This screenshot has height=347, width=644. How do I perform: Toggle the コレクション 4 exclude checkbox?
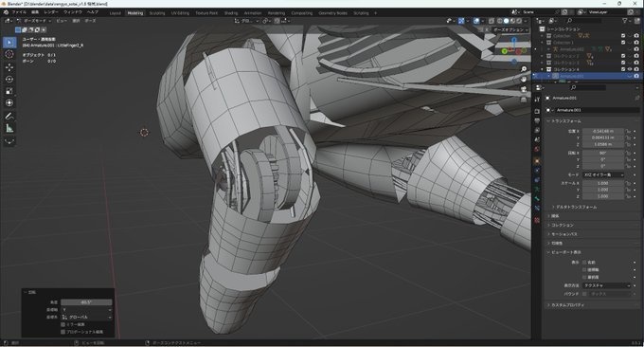pyautogui.click(x=623, y=69)
